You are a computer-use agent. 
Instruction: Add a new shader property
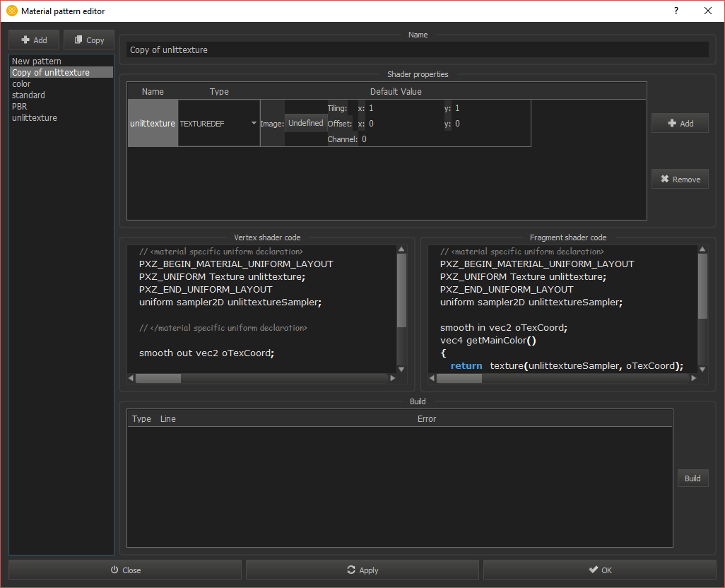(679, 123)
